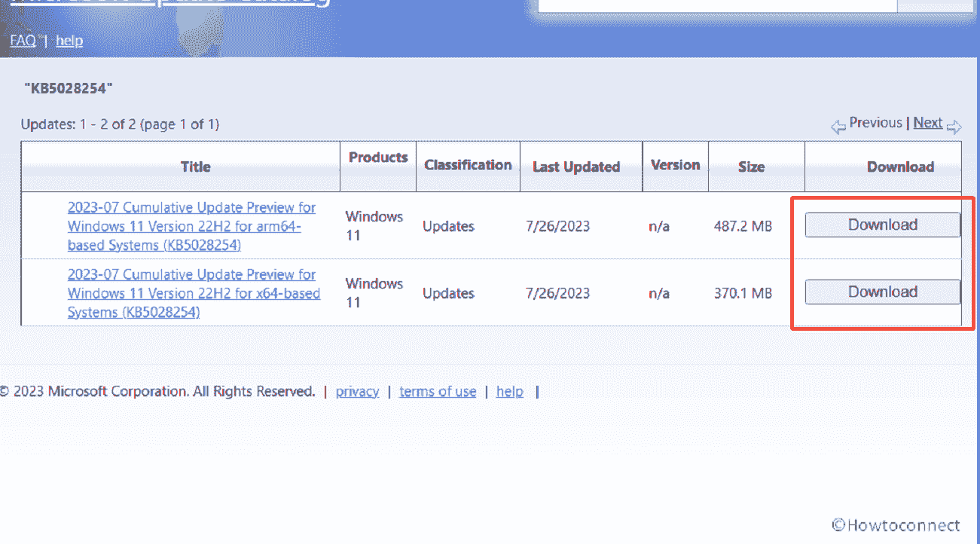The height and width of the screenshot is (544, 980).
Task: Click the "KB5028254" search term heading
Action: pos(68,88)
